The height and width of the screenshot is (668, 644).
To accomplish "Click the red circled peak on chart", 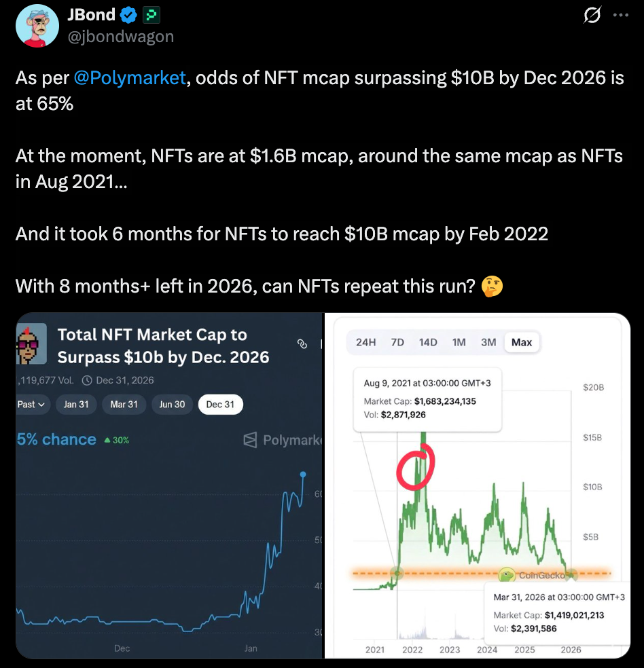I will click(415, 468).
